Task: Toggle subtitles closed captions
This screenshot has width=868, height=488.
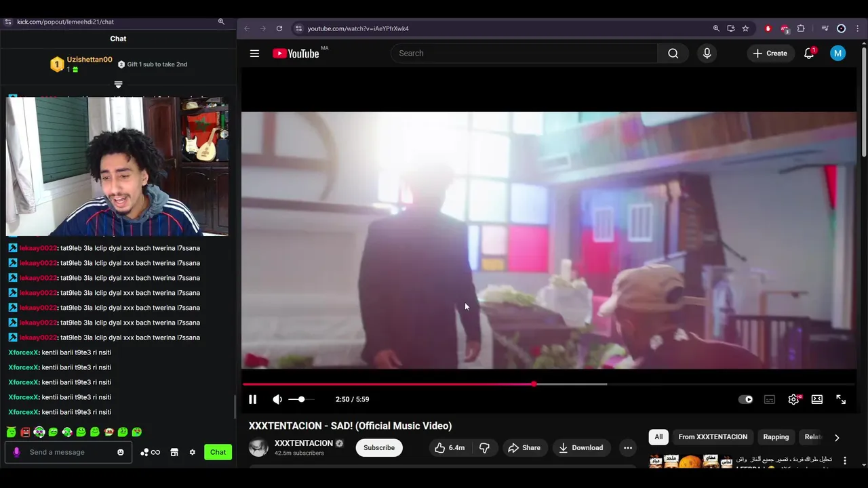Action: 770,399
